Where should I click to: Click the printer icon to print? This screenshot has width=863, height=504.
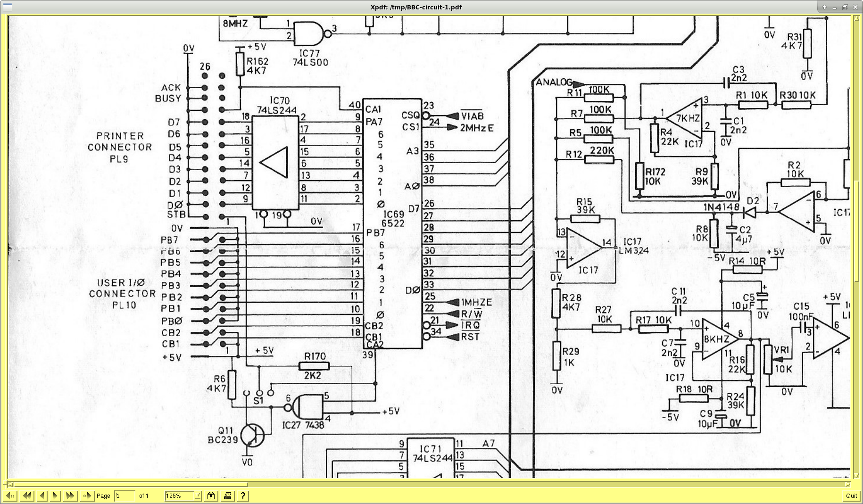tap(227, 496)
